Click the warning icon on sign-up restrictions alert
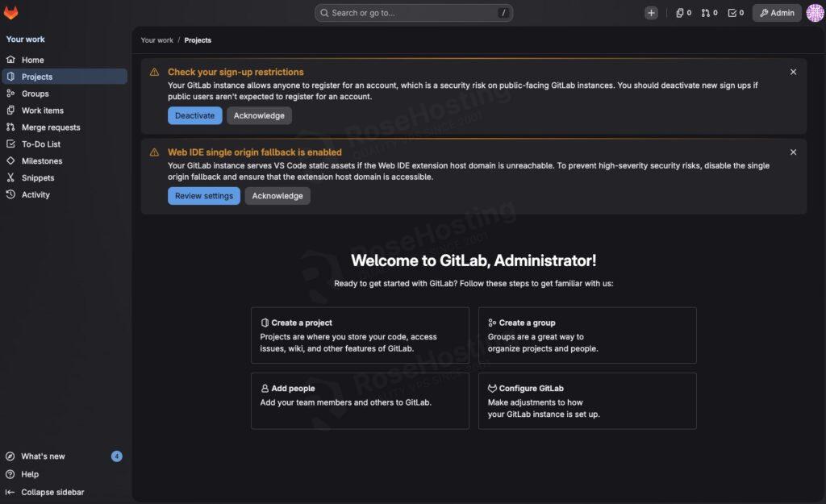Viewport: 826px width, 504px height. pyautogui.click(x=154, y=72)
